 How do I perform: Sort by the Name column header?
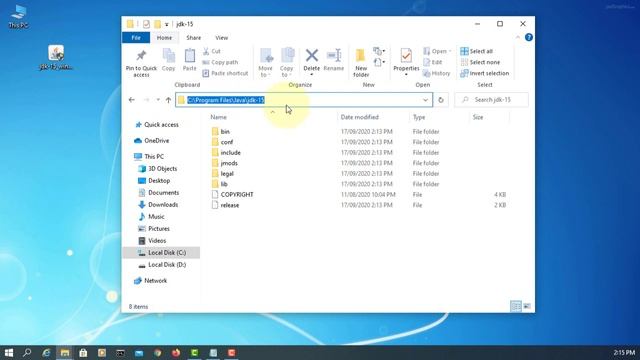coord(218,117)
